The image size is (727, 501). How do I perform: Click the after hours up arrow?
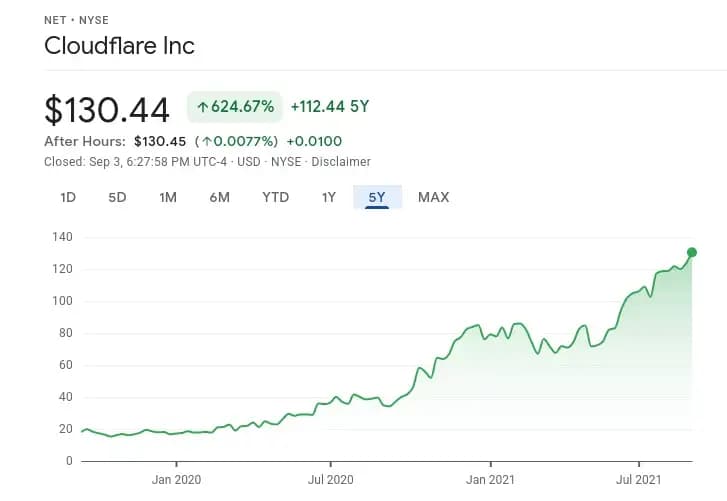(204, 141)
